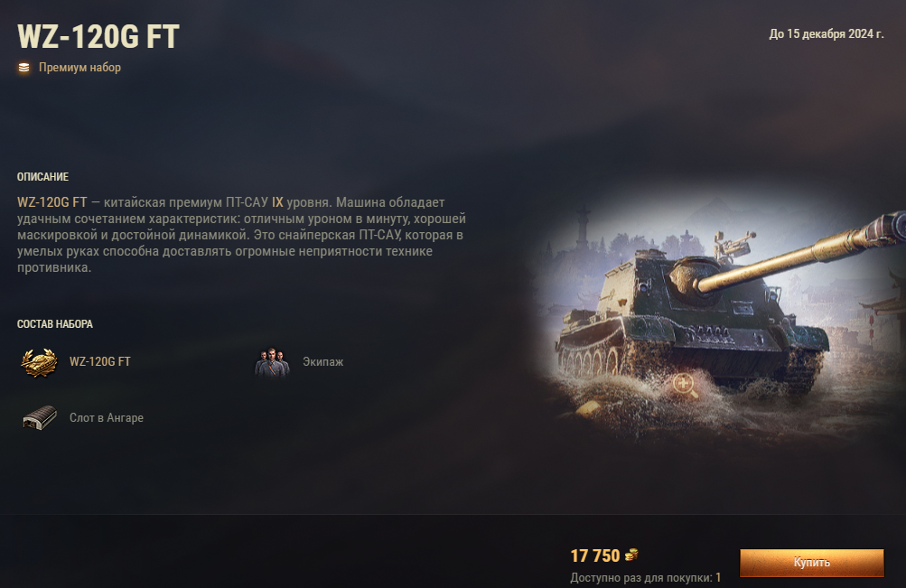Click the crew members icon
Viewport: 906px width, 588px height.
tap(272, 363)
